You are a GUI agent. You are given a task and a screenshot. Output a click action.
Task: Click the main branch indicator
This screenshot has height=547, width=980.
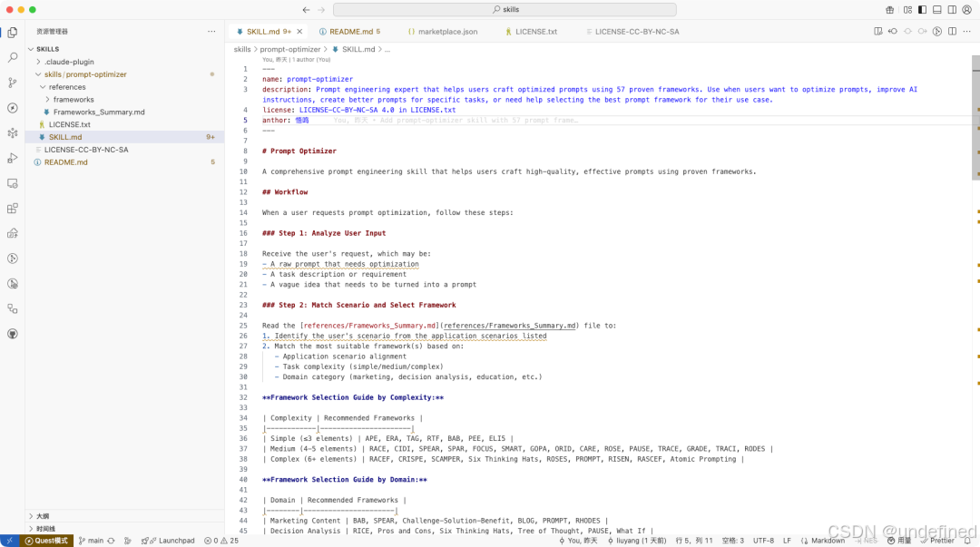point(92,541)
